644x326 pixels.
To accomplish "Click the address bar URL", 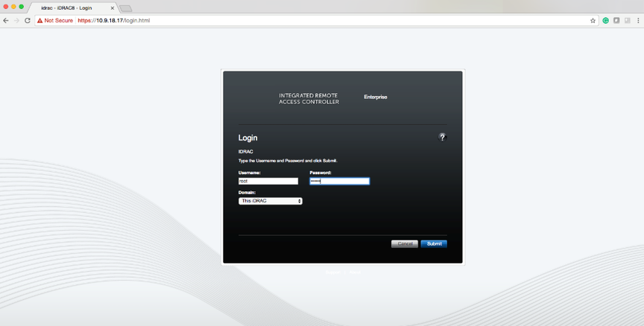I will (x=114, y=21).
